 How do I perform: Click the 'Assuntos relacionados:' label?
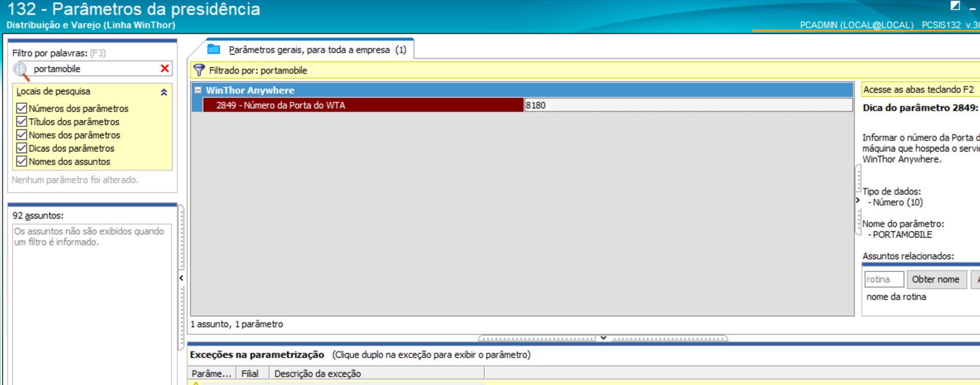point(908,256)
